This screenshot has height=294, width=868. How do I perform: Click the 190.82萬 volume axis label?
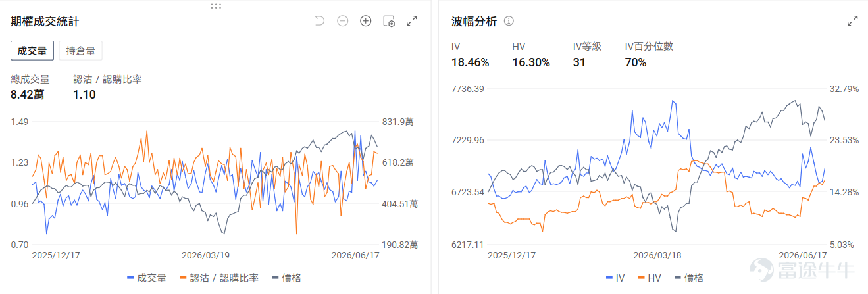pyautogui.click(x=400, y=245)
